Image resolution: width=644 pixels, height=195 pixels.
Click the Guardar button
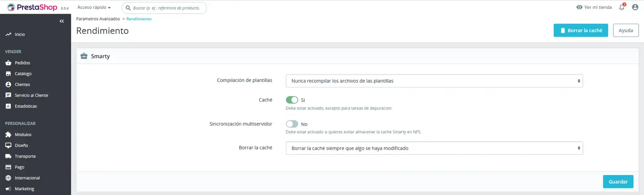618,182
